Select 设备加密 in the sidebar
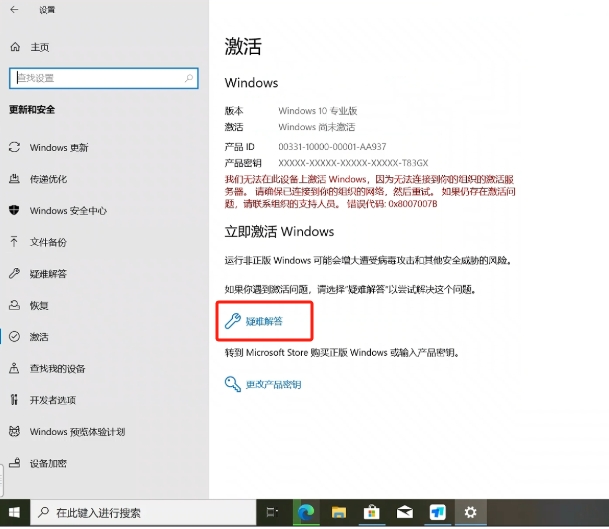 click(48, 463)
